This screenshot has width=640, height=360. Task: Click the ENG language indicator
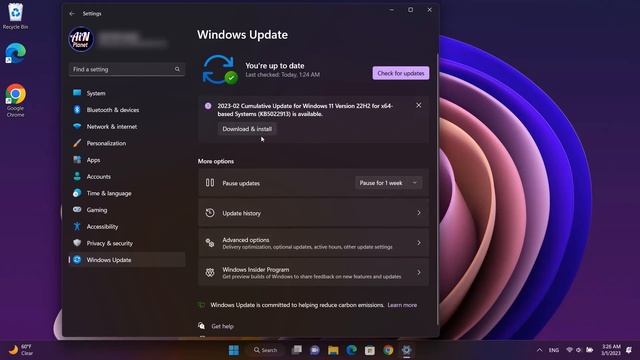pos(553,350)
